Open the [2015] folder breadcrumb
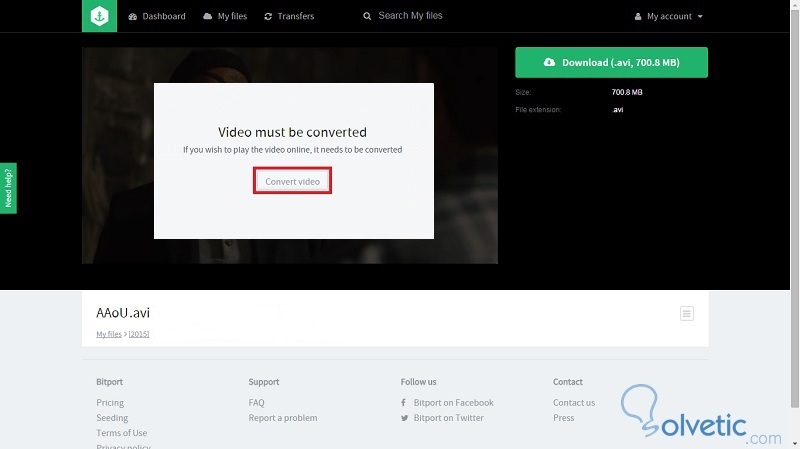This screenshot has width=800, height=449. click(x=139, y=334)
